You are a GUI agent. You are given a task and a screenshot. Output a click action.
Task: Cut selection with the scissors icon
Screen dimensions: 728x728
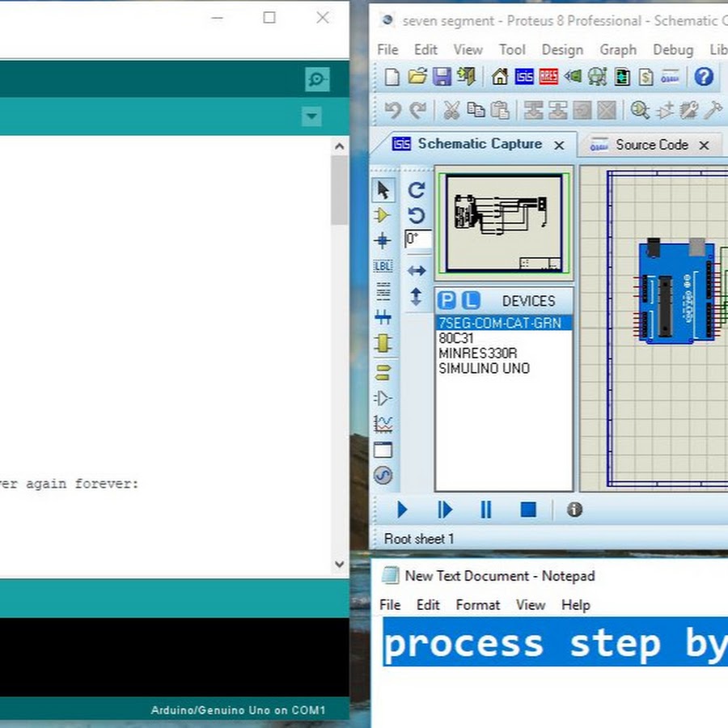coord(451,111)
